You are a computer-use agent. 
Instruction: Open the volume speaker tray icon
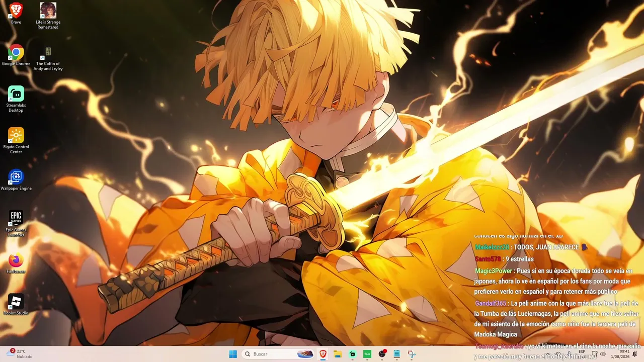[x=603, y=354]
